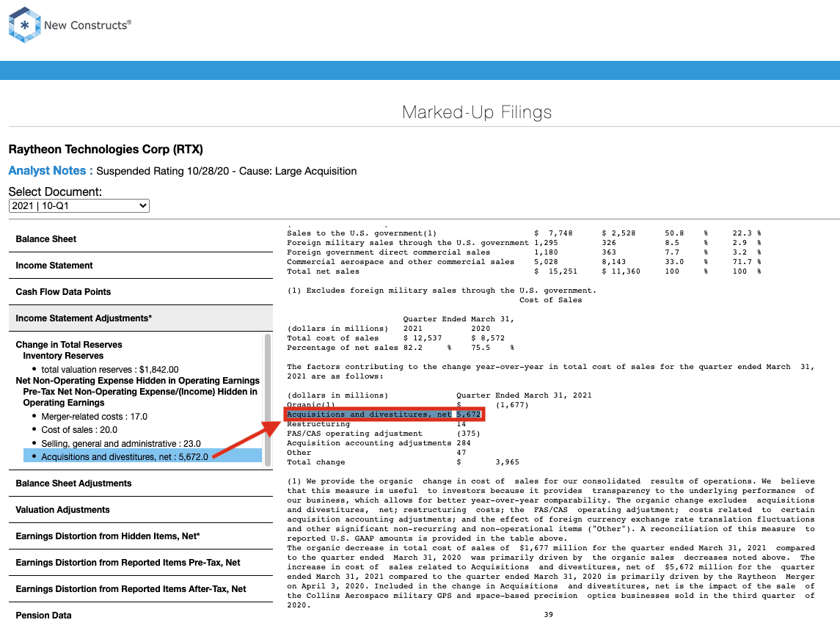
Task: Click the Total change row in filing
Action: tap(403, 462)
